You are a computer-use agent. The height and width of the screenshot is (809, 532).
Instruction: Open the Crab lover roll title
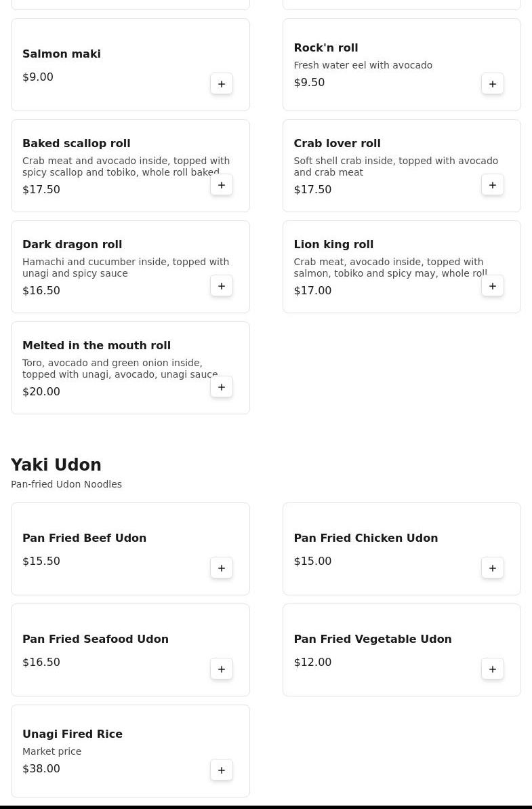(x=337, y=144)
